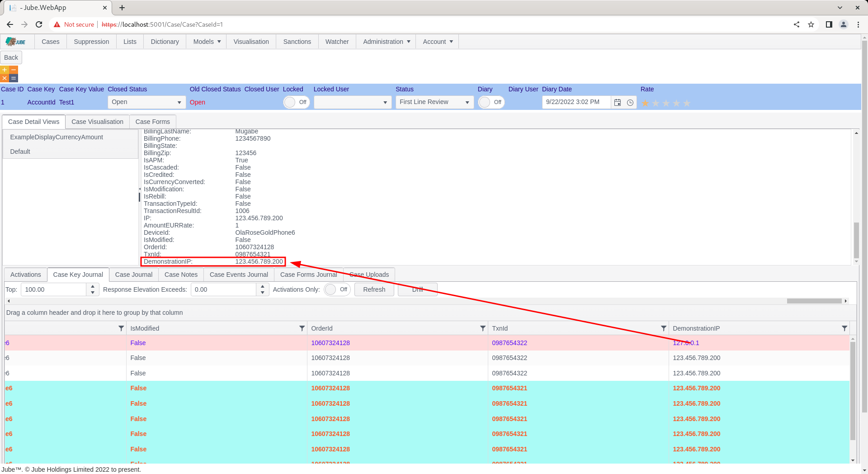Open the Cases menu
This screenshot has width=868, height=474.
point(51,42)
